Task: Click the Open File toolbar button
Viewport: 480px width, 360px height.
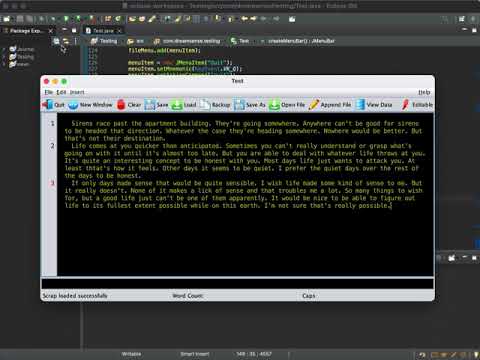Action: coord(287,105)
